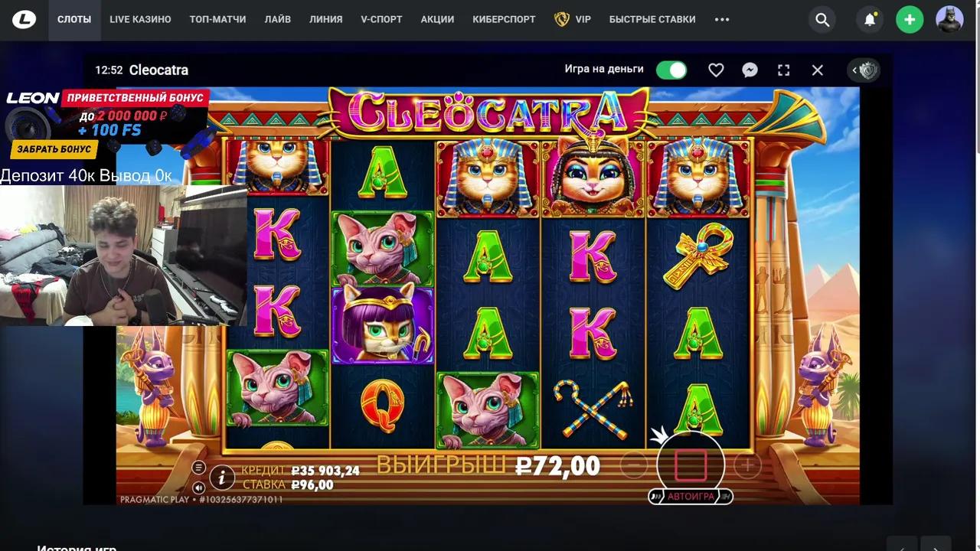
Task: Go to the LIVE КАЗИНО section
Action: tap(140, 20)
